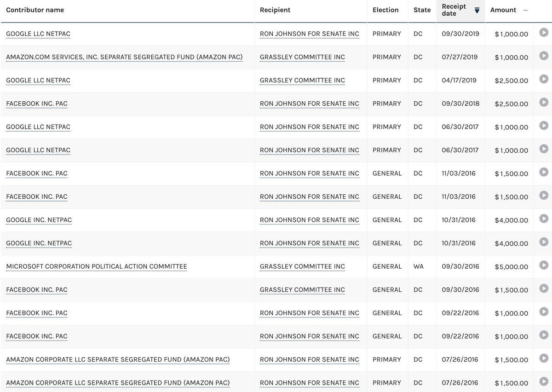Select the $5,000.00 amount cell
This screenshot has height=392, width=552.
pos(511,267)
